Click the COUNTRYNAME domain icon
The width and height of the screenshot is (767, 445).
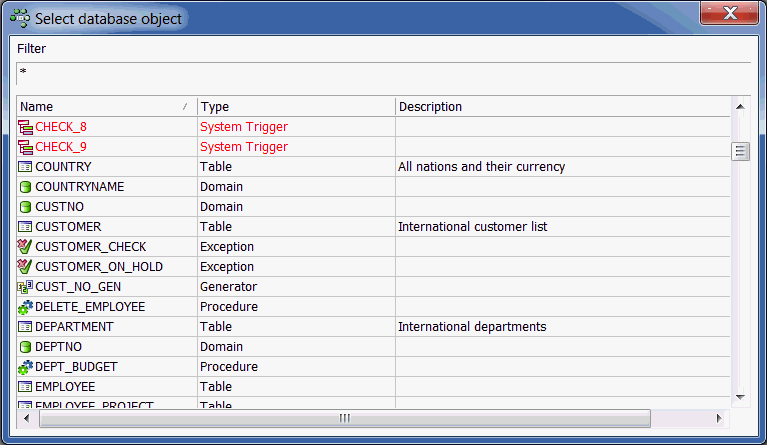(25, 187)
